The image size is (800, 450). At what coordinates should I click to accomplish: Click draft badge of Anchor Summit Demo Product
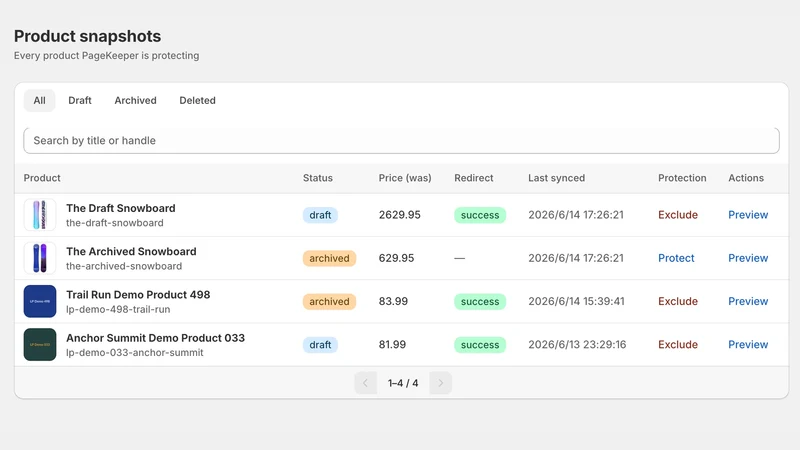tap(320, 344)
